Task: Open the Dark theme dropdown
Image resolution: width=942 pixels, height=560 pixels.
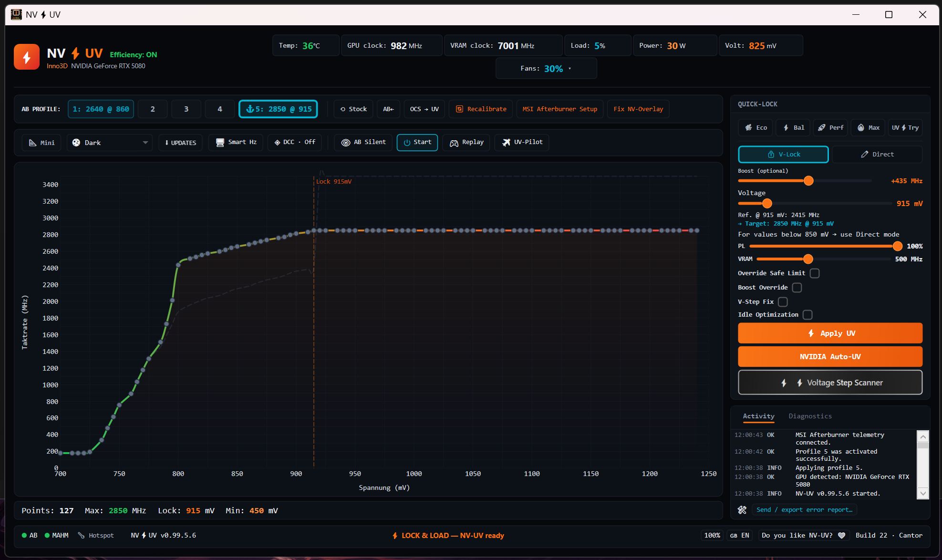Action: click(110, 143)
